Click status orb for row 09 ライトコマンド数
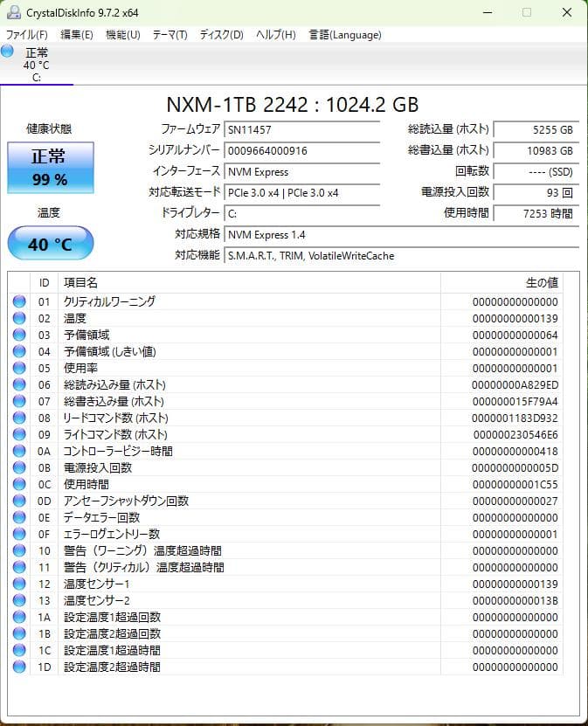Screen dimensions: 588x726 pyautogui.click(x=19, y=434)
